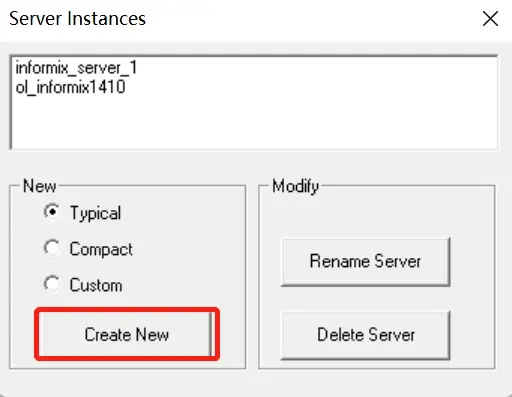Click the Delete Server button
Image resolution: width=512 pixels, height=397 pixels.
[365, 335]
